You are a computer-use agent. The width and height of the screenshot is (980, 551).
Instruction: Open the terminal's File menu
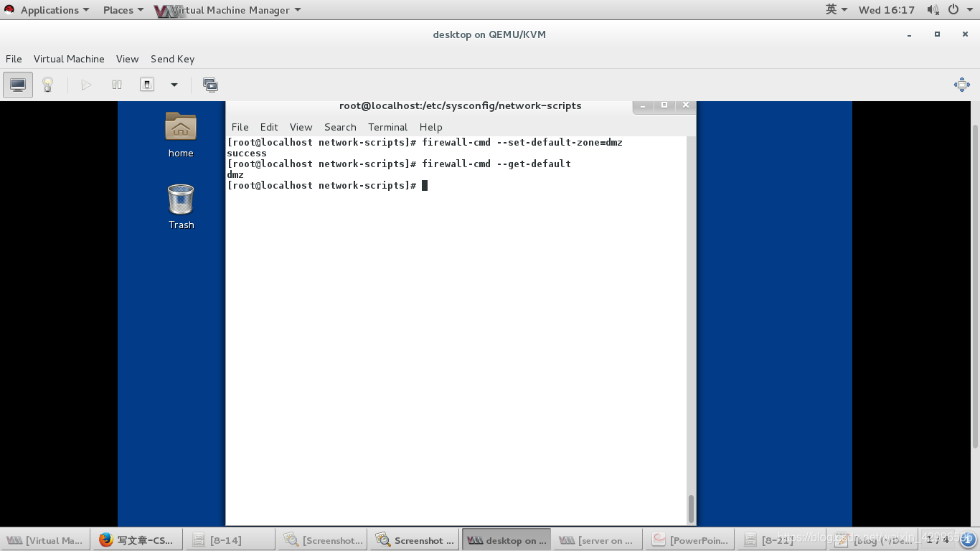coord(240,127)
